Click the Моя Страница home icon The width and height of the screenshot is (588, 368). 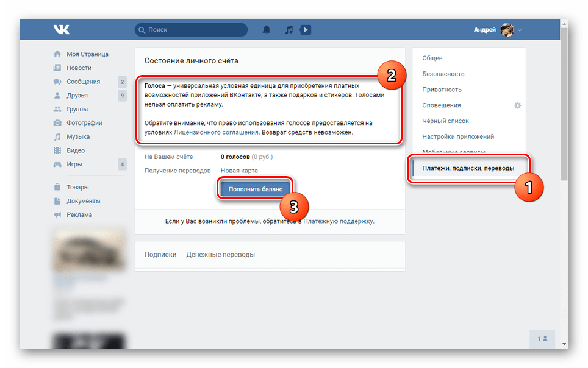tap(57, 54)
